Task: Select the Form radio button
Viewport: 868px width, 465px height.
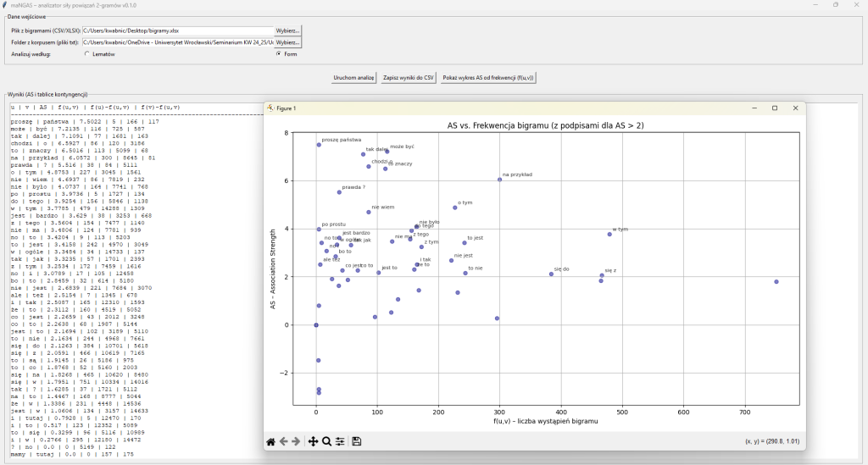Action: (x=278, y=53)
